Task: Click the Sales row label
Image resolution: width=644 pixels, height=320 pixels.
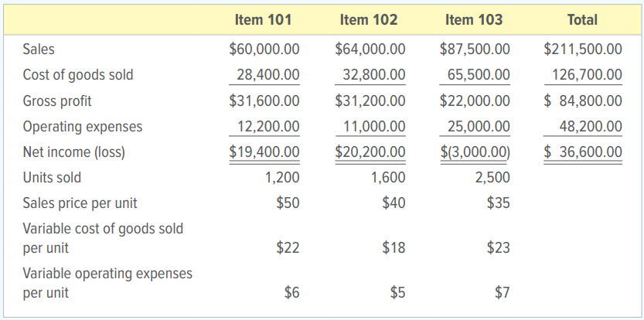Action: tap(39, 49)
